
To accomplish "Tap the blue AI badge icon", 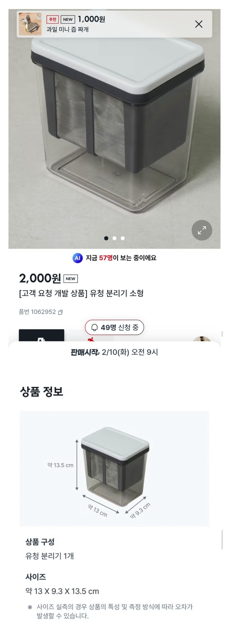I will [x=77, y=258].
